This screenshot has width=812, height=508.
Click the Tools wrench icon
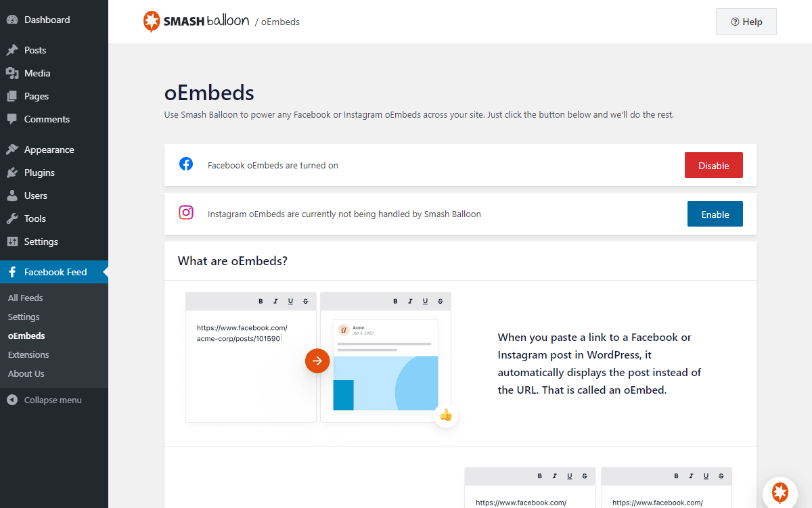[x=12, y=218]
